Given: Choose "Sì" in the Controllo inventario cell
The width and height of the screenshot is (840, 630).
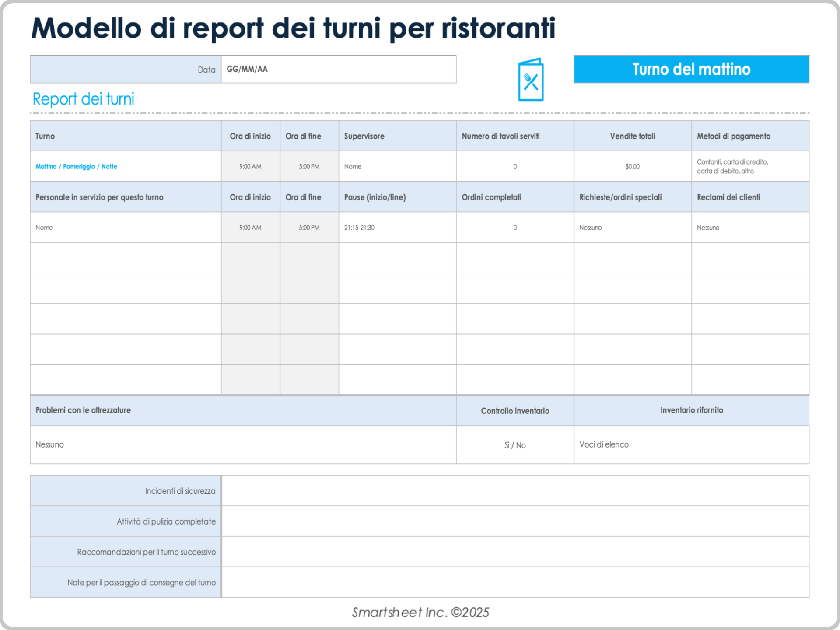Looking at the screenshot, I should pos(507,445).
